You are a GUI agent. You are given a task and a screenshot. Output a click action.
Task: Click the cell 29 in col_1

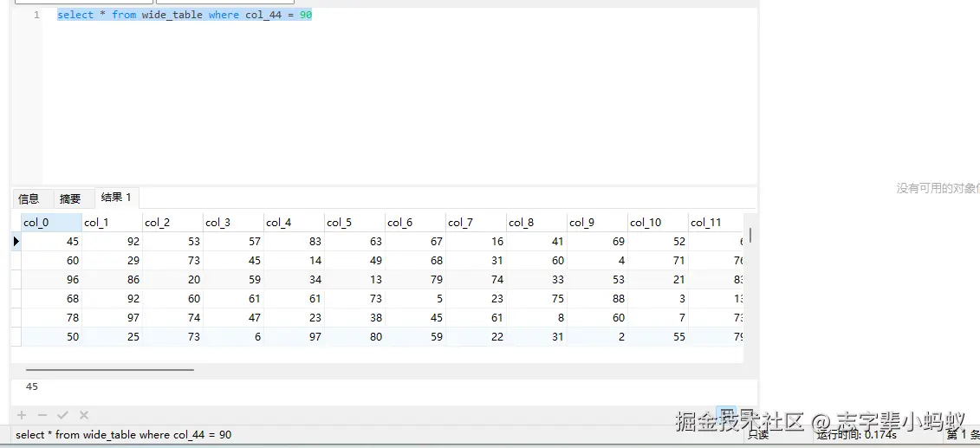[x=113, y=261]
